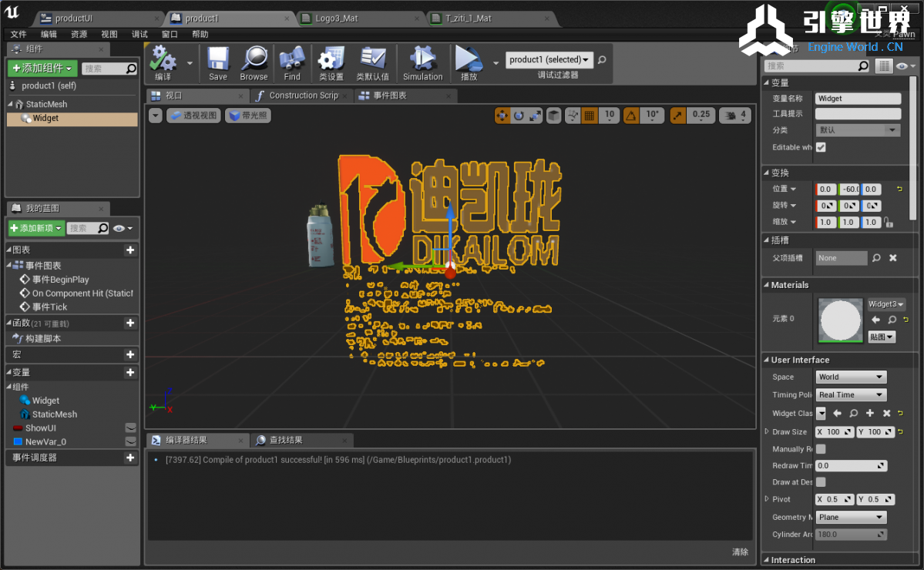Click the Browse toolbar icon
Viewport: 924px width, 570px height.
tap(254, 63)
